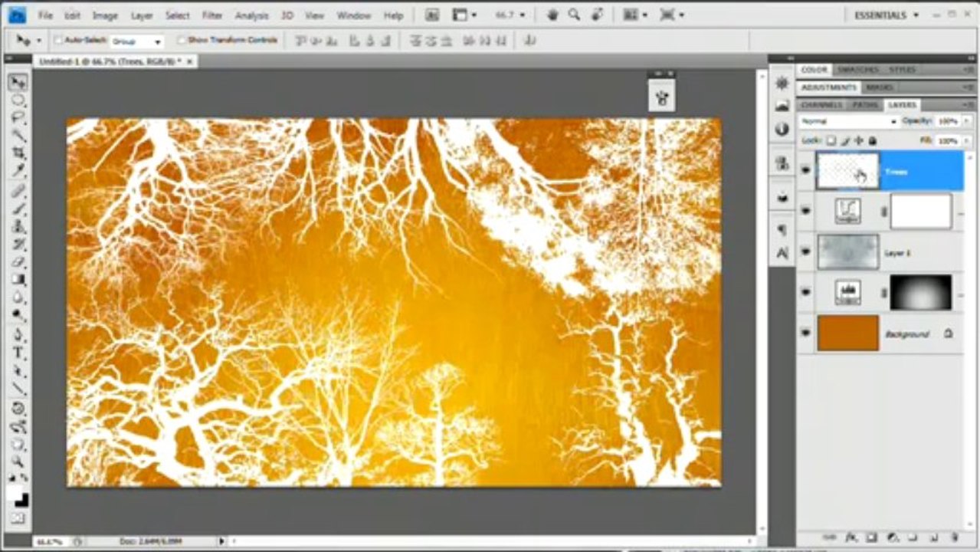Open the Character panel icon in dock
The image size is (980, 552).
782,252
